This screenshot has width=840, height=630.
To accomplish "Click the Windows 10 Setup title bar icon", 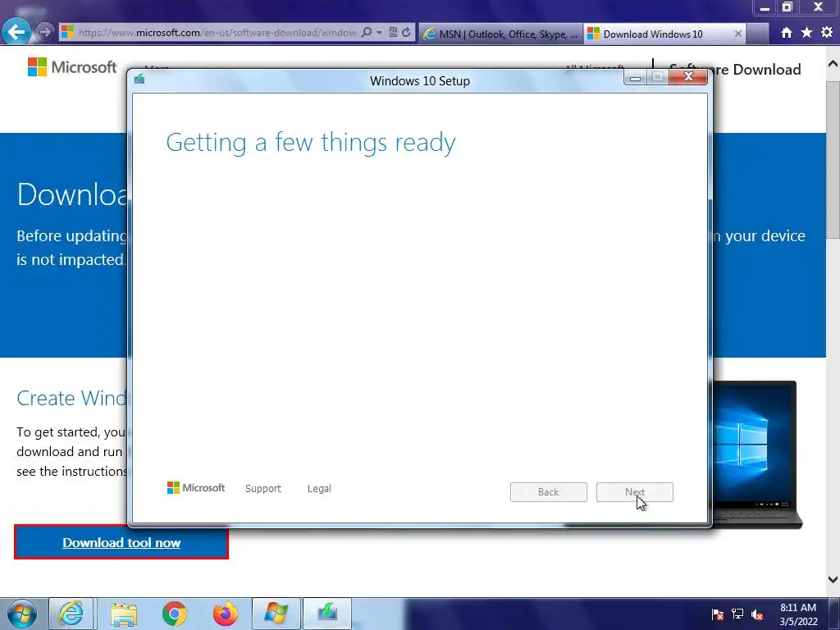I will point(139,80).
